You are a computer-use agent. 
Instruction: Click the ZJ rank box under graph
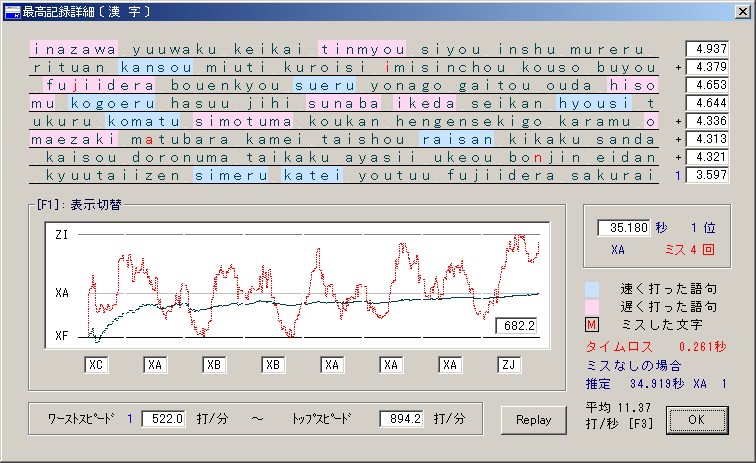(509, 365)
